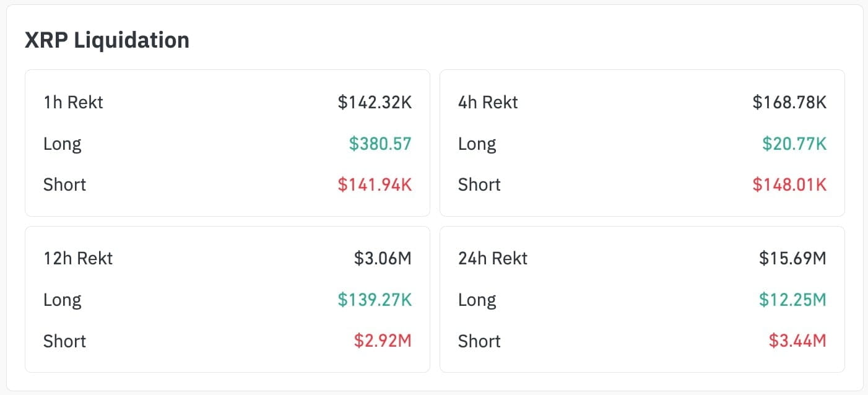Click the 12h Short value $2.92M
This screenshot has width=868, height=395.
click(x=383, y=341)
